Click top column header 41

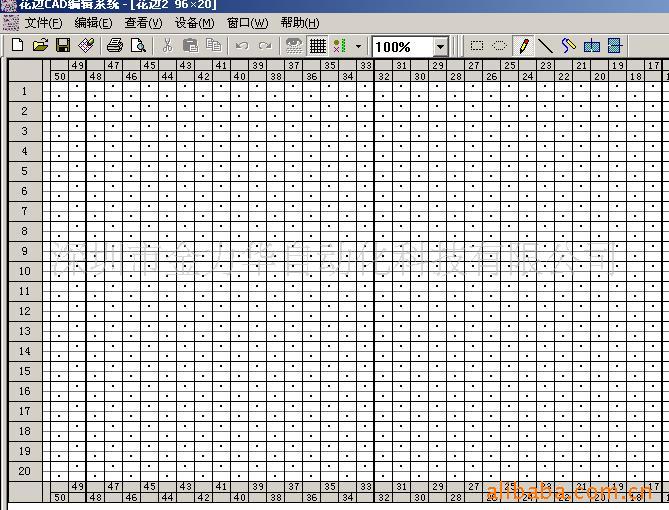[221, 65]
